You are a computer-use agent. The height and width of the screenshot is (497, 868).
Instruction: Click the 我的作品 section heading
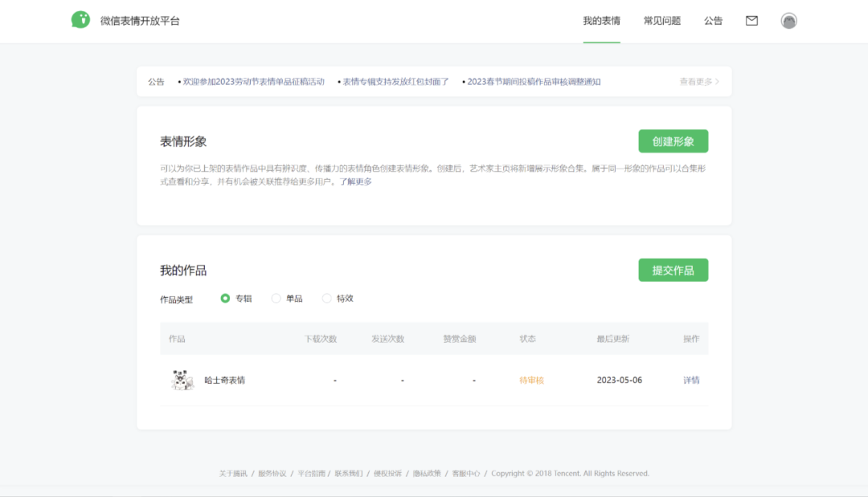tap(183, 271)
